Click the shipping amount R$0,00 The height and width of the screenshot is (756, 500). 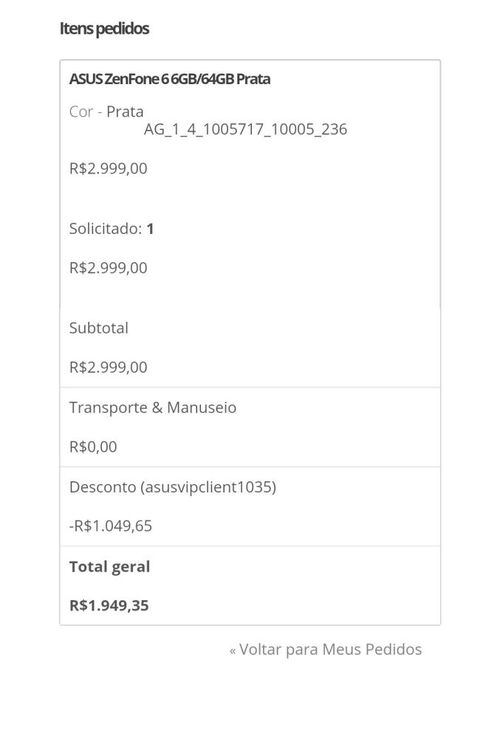93,447
